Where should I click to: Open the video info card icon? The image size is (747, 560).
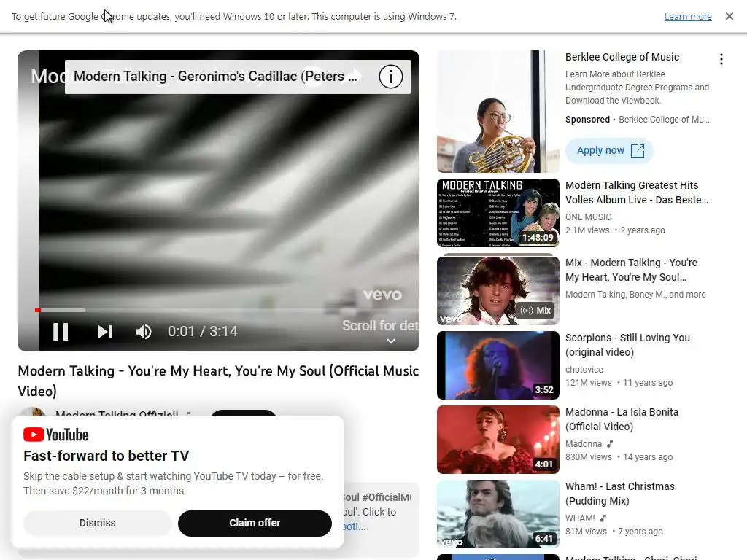pos(391,77)
